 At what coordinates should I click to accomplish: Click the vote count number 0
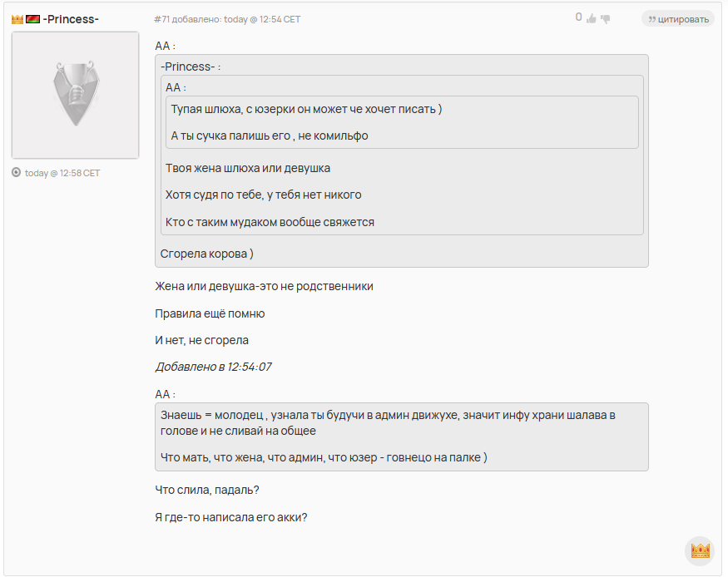click(578, 17)
